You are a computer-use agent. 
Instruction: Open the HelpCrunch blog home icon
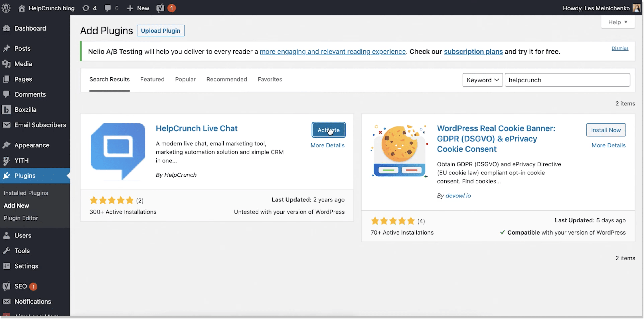(x=21, y=8)
